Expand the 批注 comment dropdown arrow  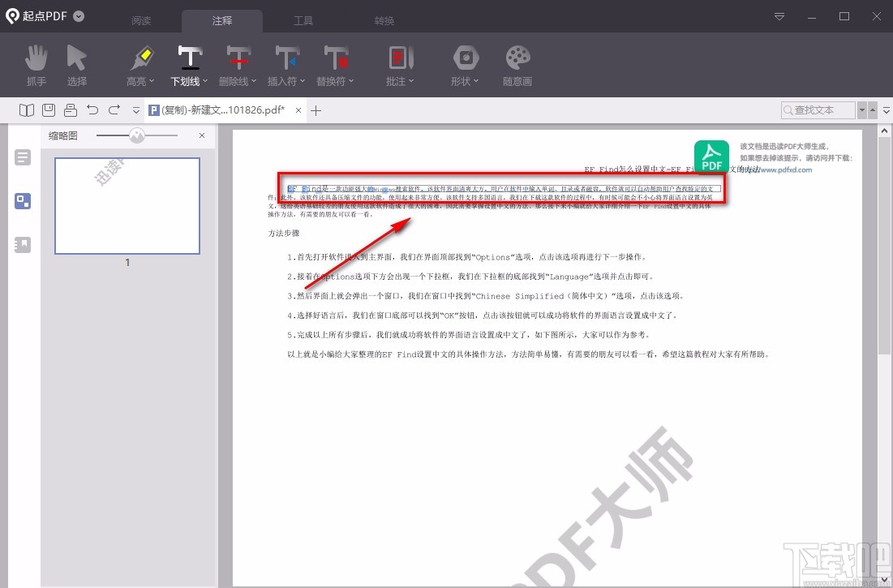[x=410, y=81]
